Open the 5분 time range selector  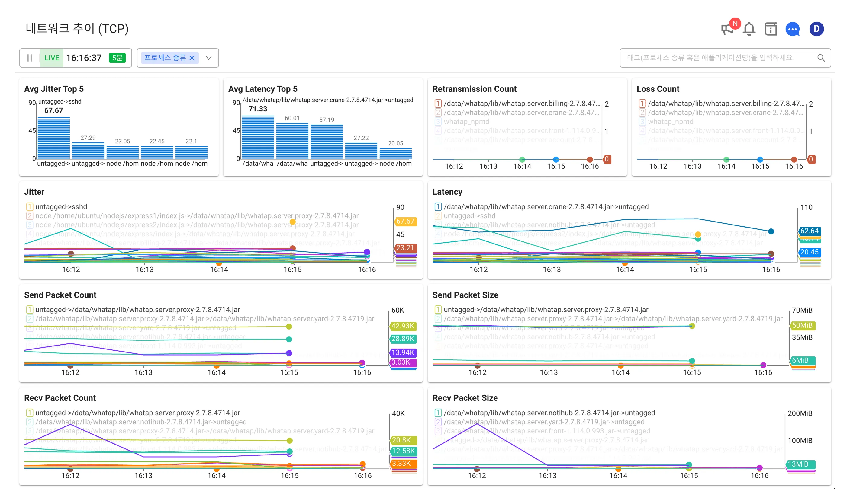tap(117, 58)
